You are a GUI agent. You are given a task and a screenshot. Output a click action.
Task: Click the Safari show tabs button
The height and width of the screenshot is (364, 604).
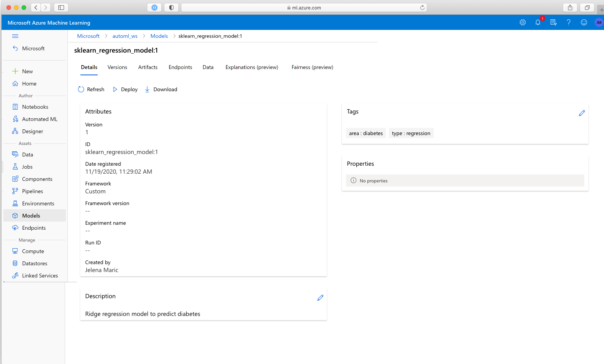coord(587,8)
